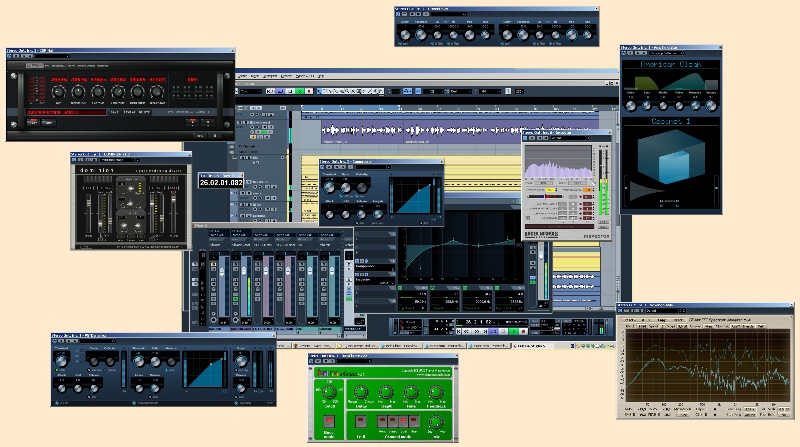Image resolution: width=800 pixels, height=447 pixels.
Task: Click green Play in Transport panel
Action: coord(514,331)
